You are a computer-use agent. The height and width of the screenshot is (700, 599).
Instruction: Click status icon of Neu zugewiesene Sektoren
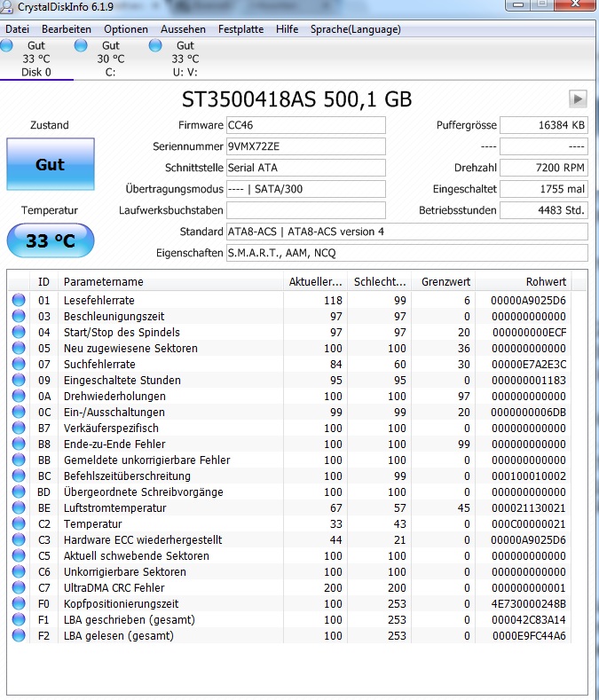19,348
